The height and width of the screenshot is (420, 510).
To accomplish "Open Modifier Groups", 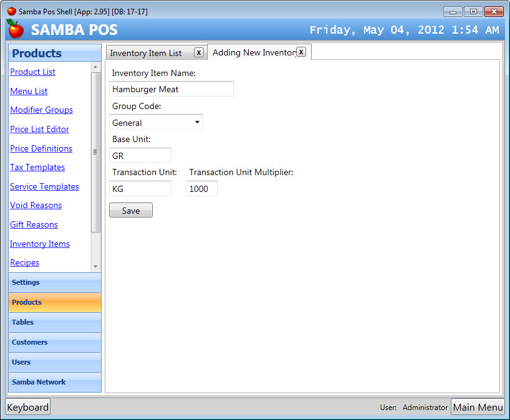I will click(x=41, y=110).
